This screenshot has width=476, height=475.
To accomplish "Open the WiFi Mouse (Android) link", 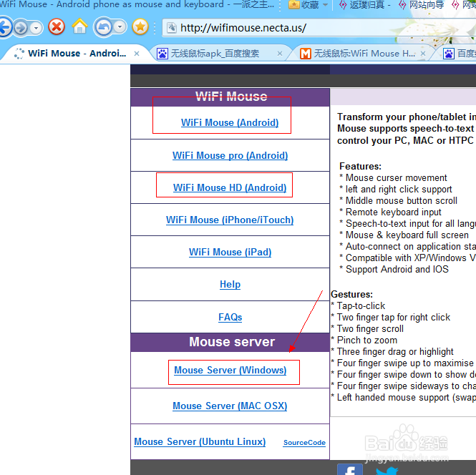I will tap(230, 122).
